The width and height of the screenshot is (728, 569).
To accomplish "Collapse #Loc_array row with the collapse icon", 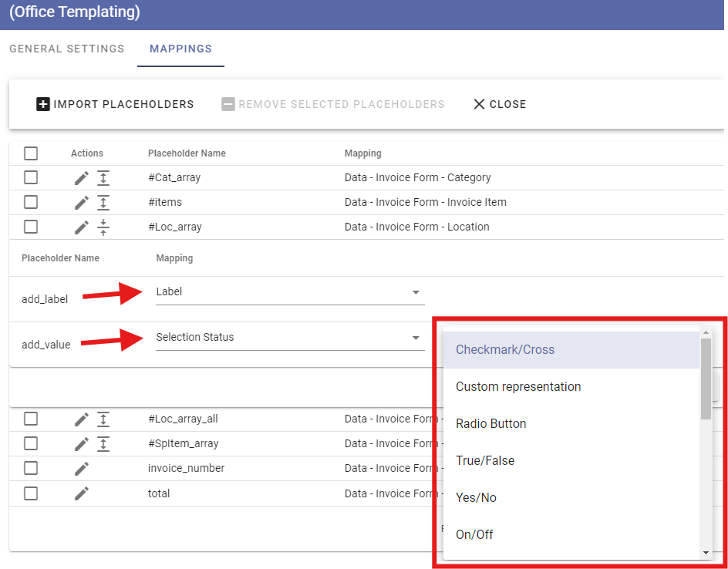I will [103, 227].
